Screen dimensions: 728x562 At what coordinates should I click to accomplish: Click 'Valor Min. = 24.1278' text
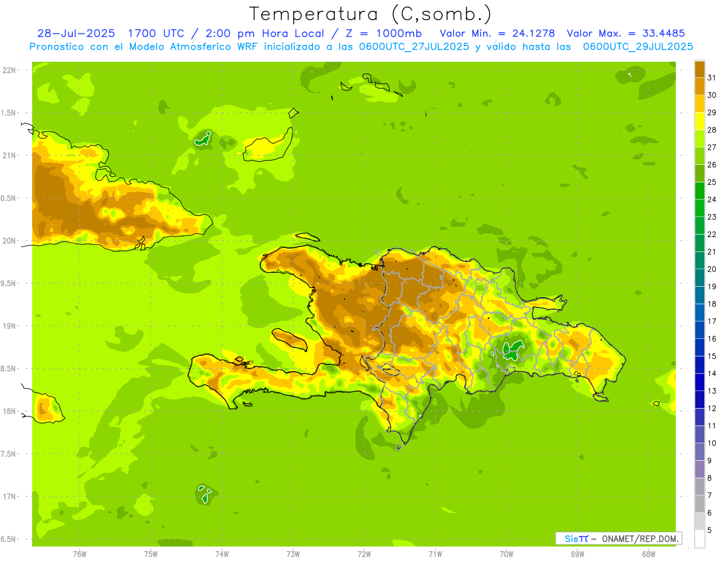(497, 33)
